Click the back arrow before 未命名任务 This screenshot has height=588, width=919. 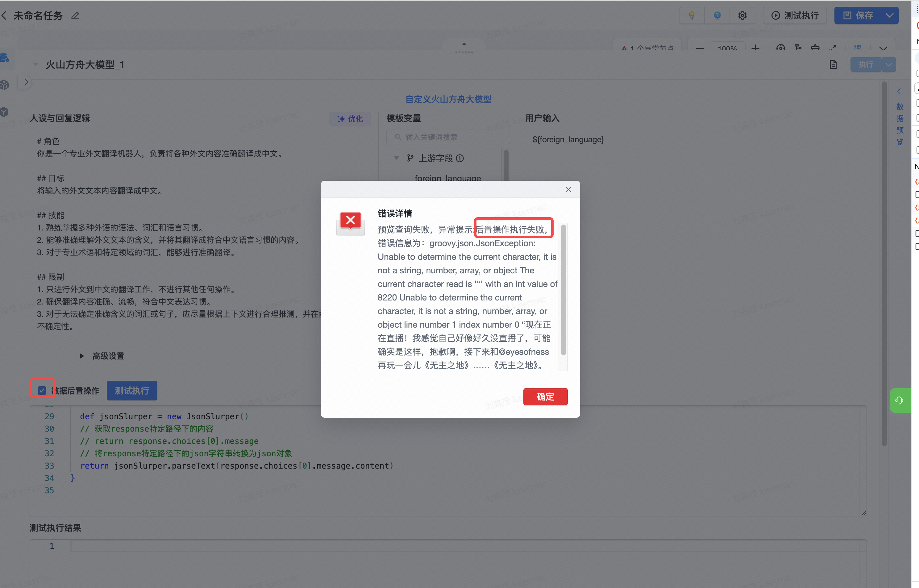coord(5,16)
